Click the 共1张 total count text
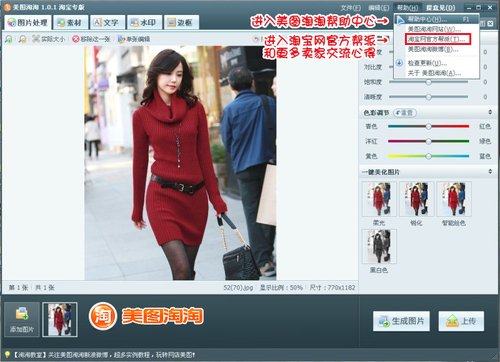This screenshot has width=500, height=362. tap(45, 287)
